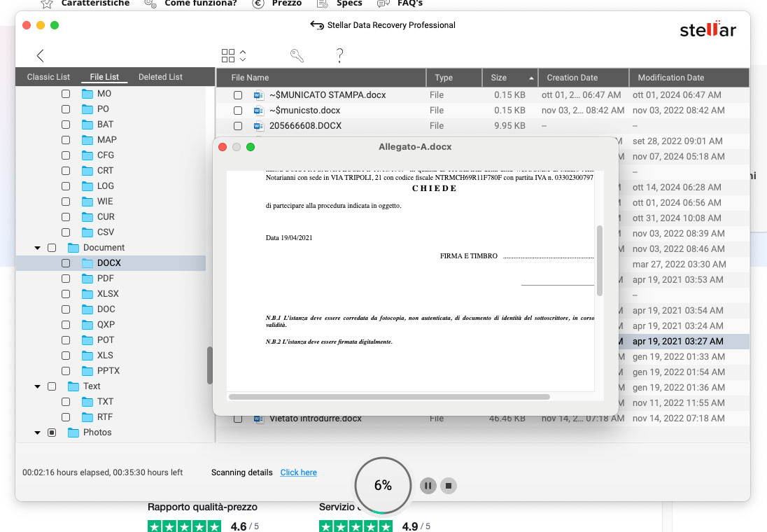Image resolution: width=767 pixels, height=532 pixels.
Task: Check the box for Vietato introdurre.docx
Action: pyautogui.click(x=238, y=419)
